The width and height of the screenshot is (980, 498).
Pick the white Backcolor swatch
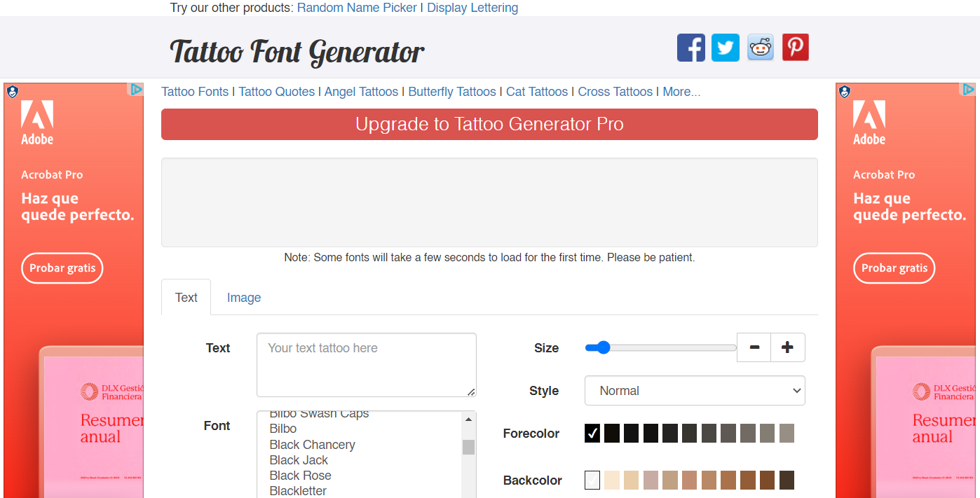(x=592, y=480)
